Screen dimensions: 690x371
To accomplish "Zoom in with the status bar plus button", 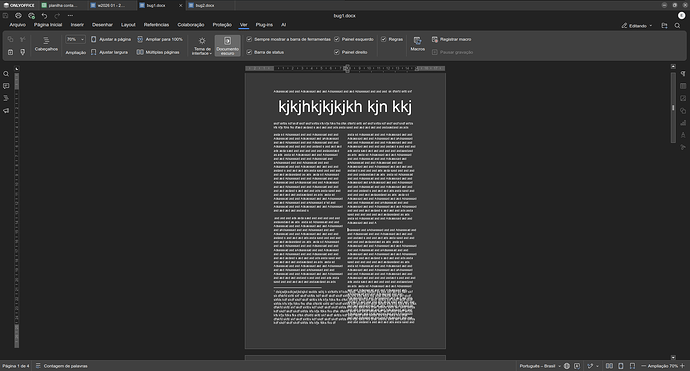I will pos(682,366).
